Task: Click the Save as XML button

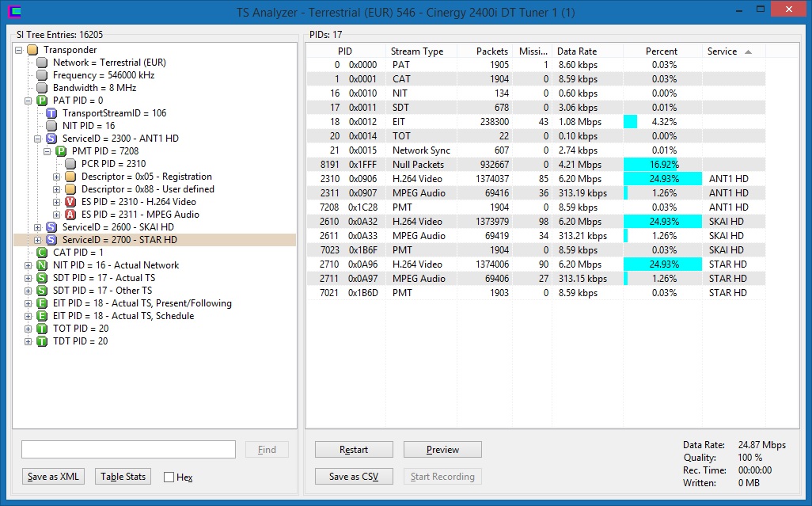Action: (x=53, y=477)
